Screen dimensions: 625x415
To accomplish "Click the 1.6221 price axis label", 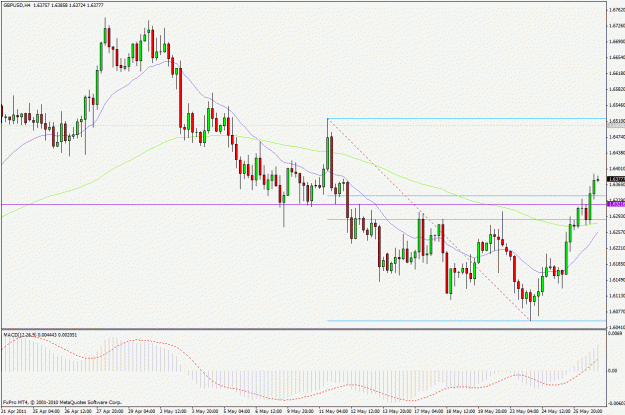I will click(x=616, y=248).
